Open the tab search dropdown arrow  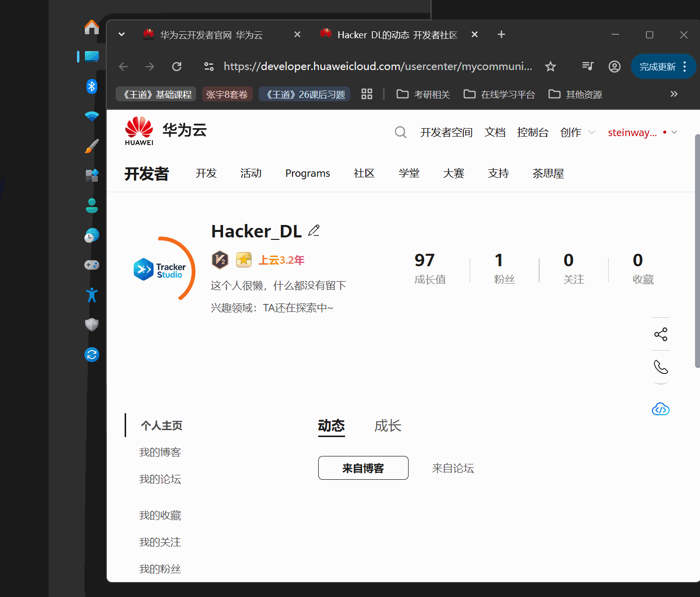click(x=122, y=34)
